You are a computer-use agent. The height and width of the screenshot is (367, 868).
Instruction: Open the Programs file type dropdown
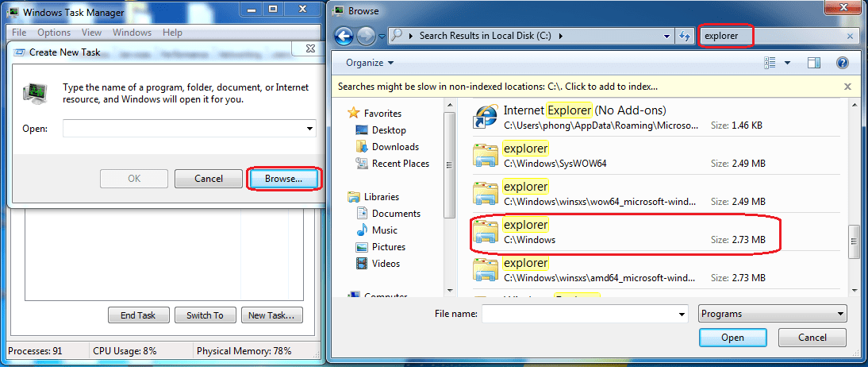pos(773,313)
